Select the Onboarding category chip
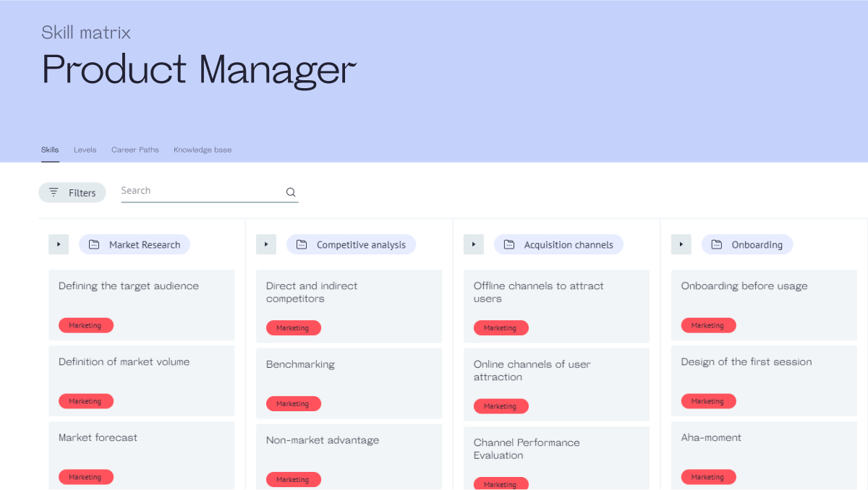Image resolution: width=868 pixels, height=490 pixels. click(x=747, y=244)
